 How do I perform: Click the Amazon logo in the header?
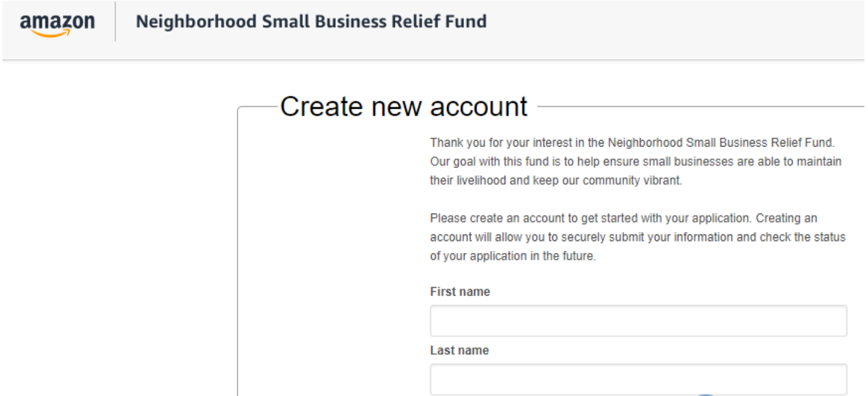coord(57,24)
